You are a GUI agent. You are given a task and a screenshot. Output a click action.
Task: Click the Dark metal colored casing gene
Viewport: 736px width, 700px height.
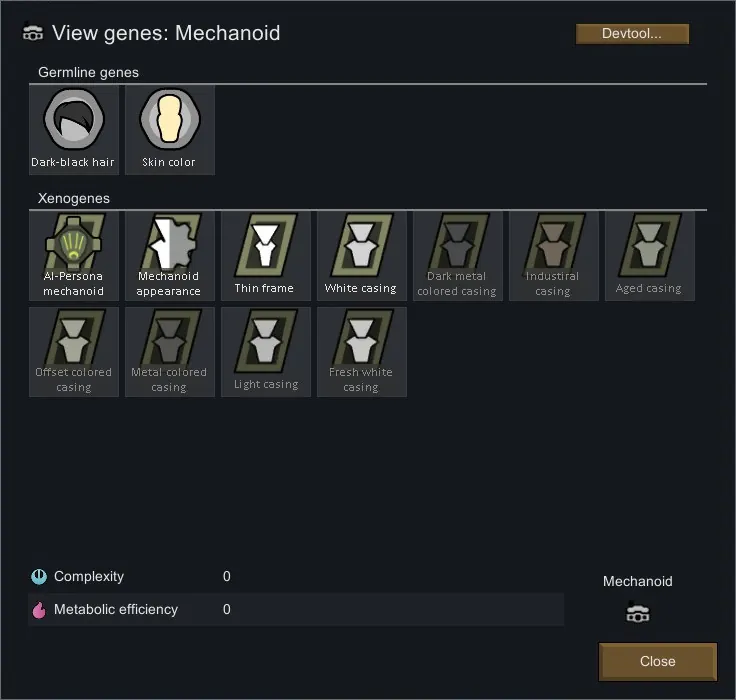(x=458, y=256)
